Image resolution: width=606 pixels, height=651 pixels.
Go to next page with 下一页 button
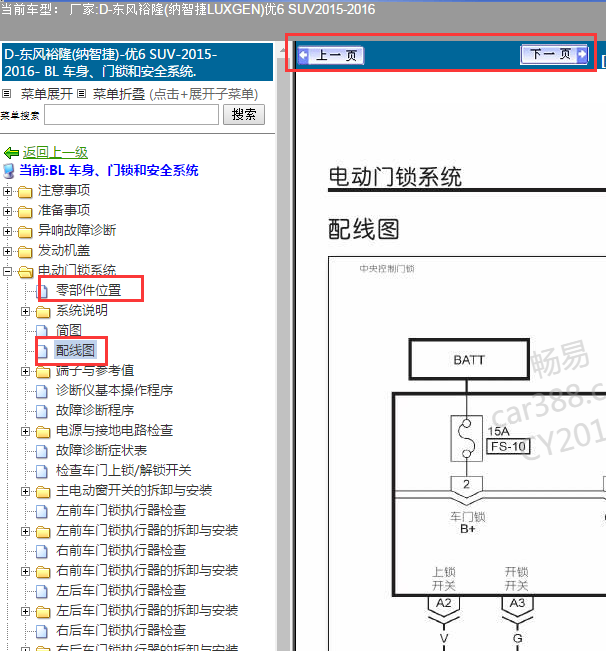click(x=554, y=54)
